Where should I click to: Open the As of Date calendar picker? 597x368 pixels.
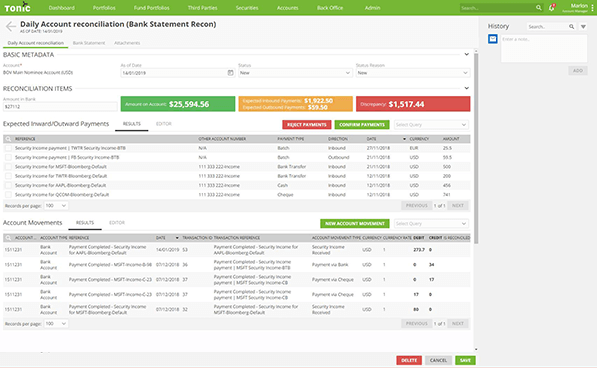point(230,73)
